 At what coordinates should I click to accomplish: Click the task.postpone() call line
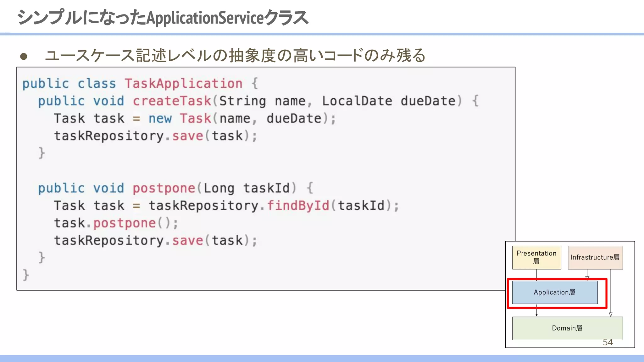click(116, 223)
